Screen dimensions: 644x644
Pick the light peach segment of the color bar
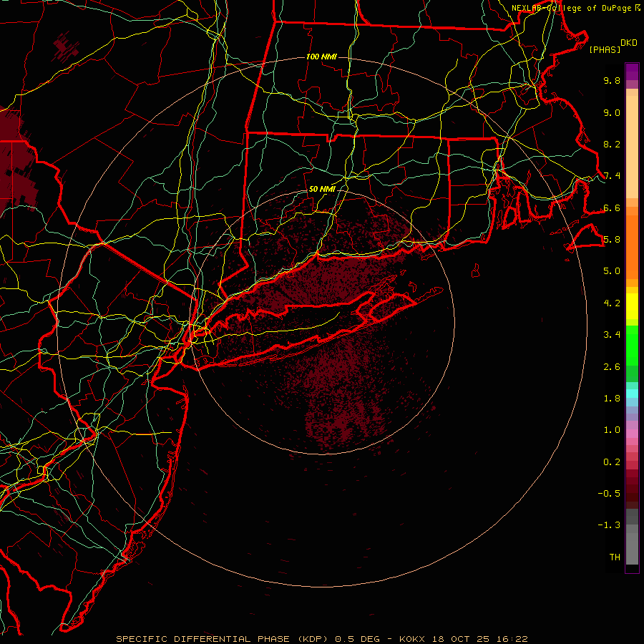point(632,147)
